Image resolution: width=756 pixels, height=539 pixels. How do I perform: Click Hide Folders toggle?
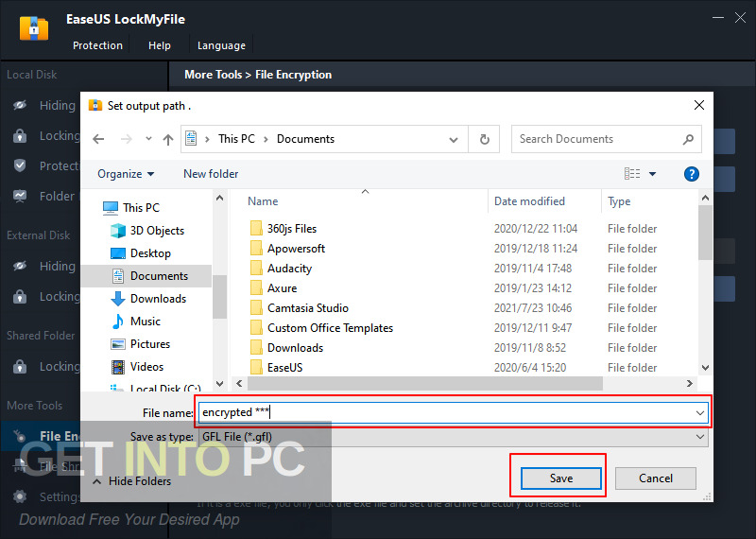(131, 481)
